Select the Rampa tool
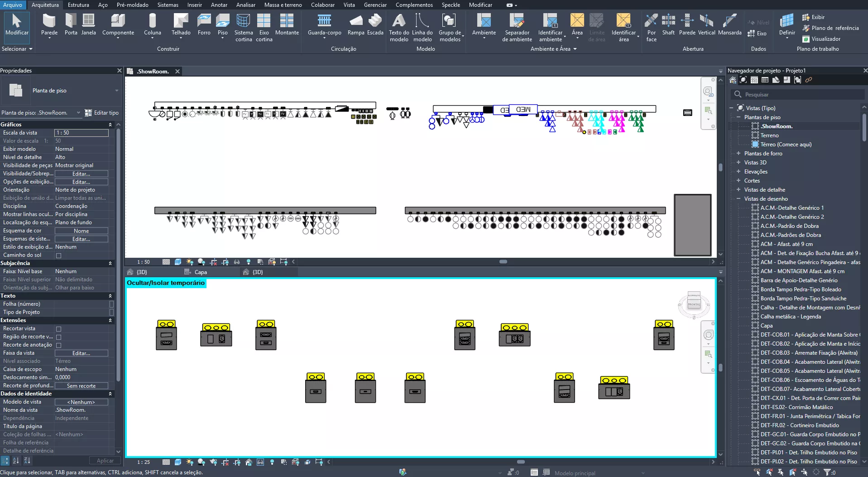This screenshot has width=868, height=477. tap(356, 24)
